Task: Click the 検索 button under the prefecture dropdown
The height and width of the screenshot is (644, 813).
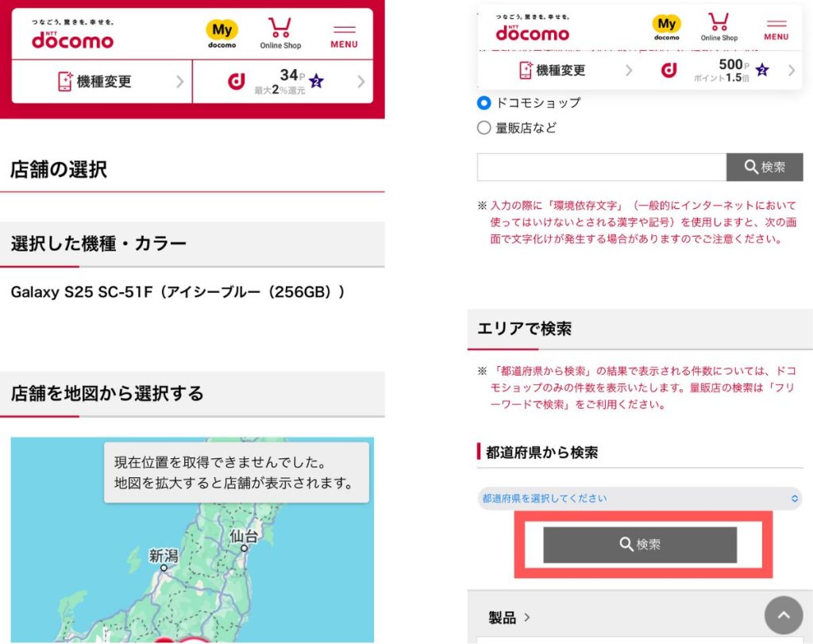Action: coord(640,545)
